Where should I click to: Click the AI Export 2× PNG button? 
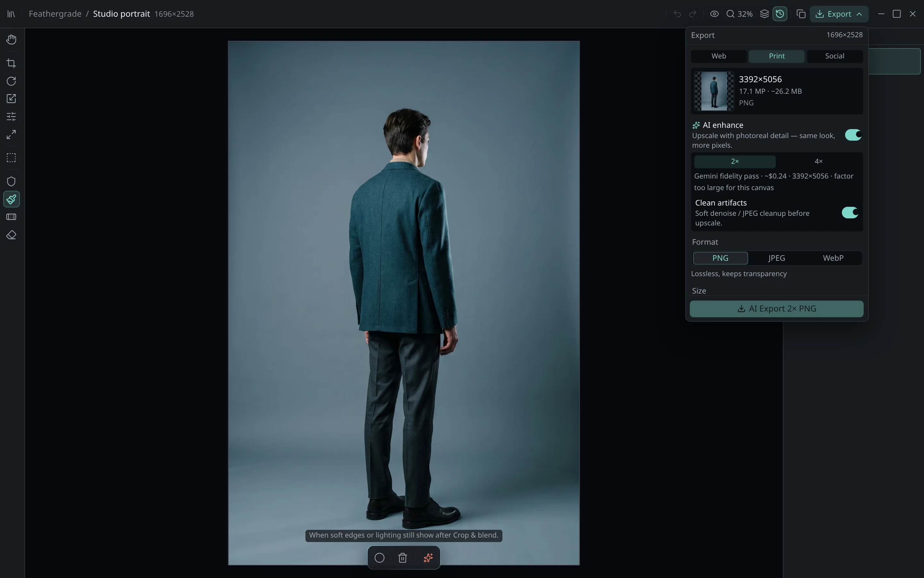tap(777, 309)
